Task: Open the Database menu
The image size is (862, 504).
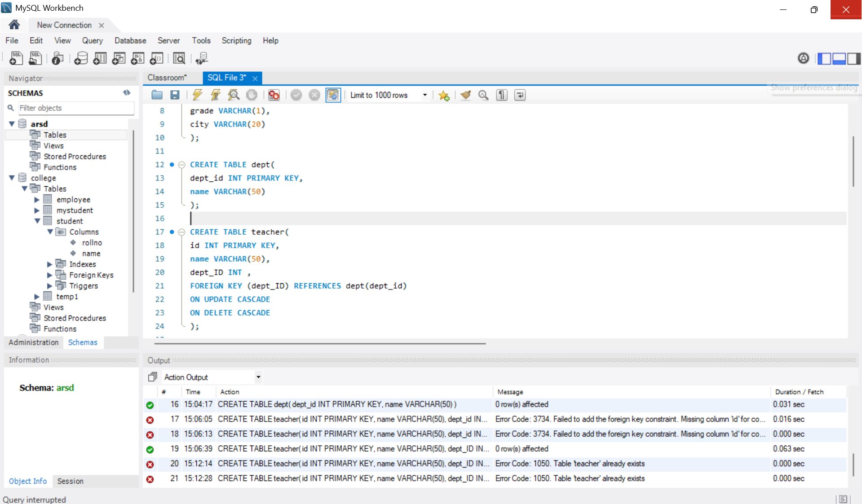Action: pos(130,40)
